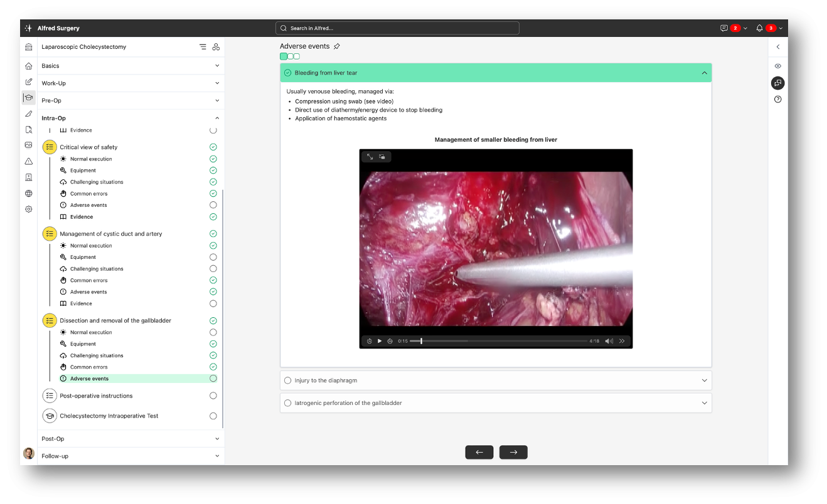Screen dimensions: 827x504
Task: Toggle completion circle for Post-operative instructions
Action: coord(213,396)
